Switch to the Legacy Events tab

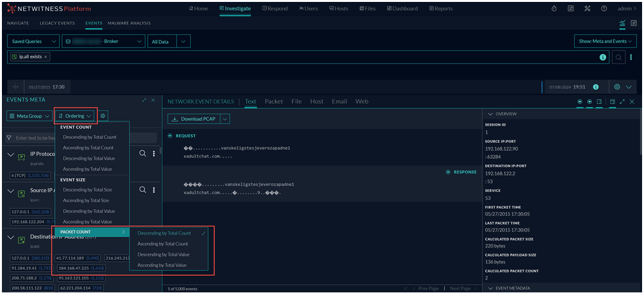[57, 24]
